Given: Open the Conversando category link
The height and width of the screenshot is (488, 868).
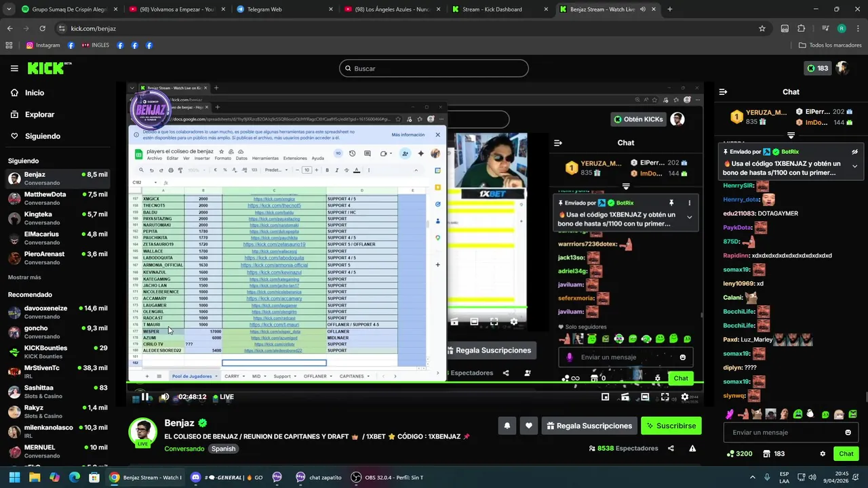Looking at the screenshot, I should 184,449.
